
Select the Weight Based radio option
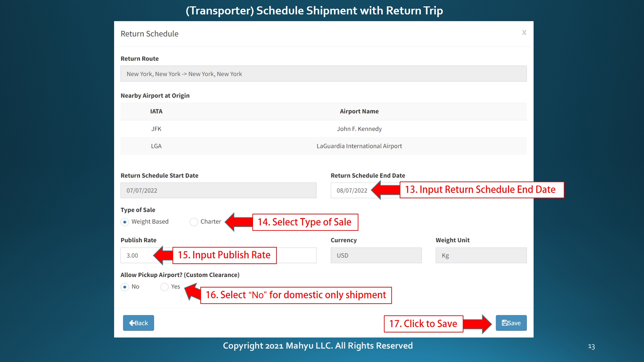point(125,222)
